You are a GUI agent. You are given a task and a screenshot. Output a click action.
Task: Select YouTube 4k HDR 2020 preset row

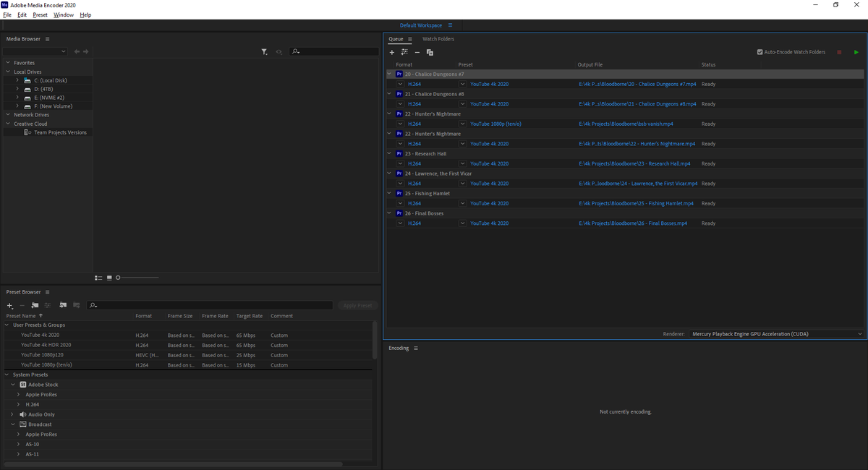point(188,345)
